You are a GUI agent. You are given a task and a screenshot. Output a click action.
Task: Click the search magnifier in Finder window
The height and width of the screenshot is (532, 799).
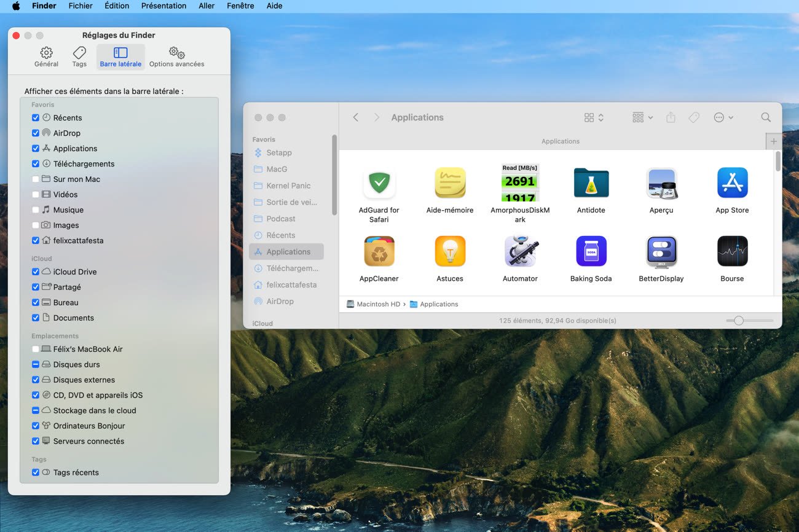point(766,117)
